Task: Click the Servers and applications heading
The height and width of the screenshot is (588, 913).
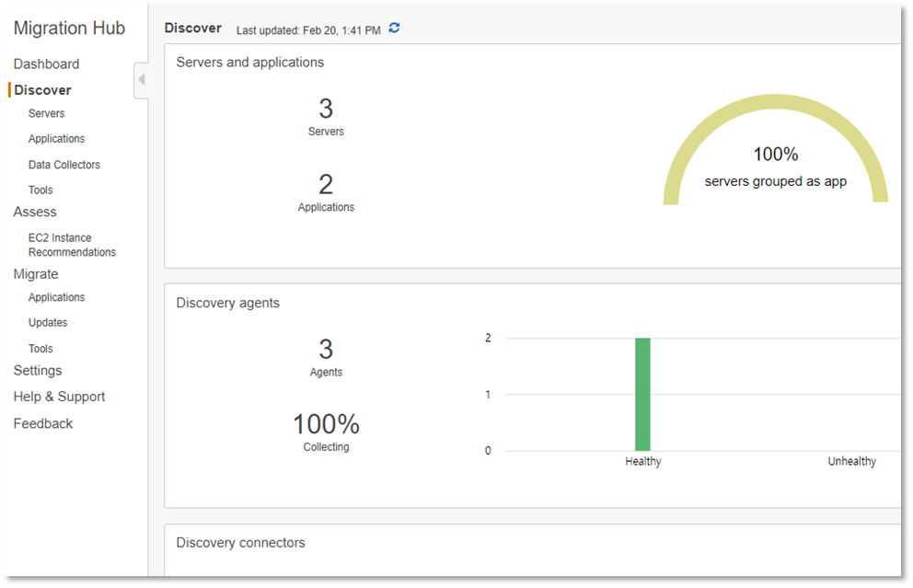Action: point(250,63)
